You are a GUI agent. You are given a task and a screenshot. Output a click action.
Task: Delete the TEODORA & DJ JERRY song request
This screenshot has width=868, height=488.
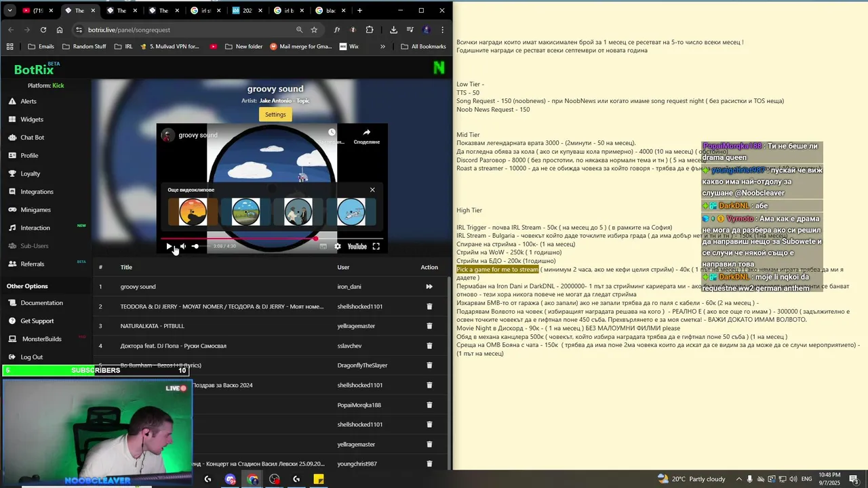tap(429, 306)
